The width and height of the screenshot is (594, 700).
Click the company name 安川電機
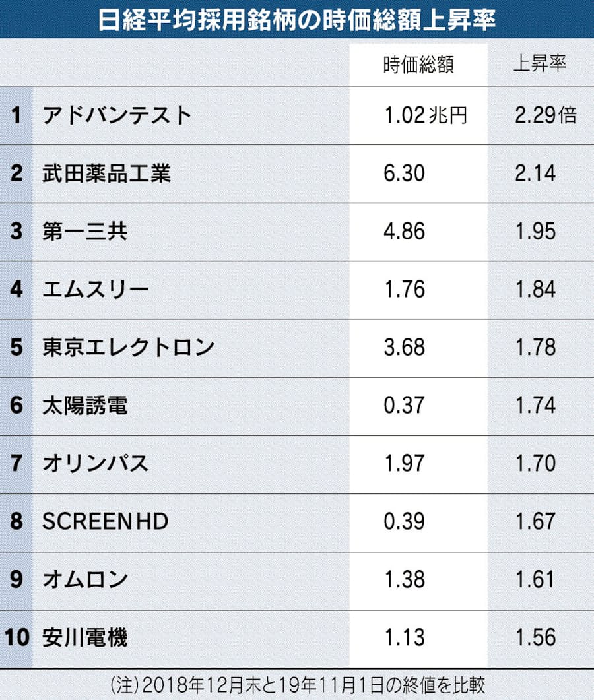pyautogui.click(x=85, y=637)
